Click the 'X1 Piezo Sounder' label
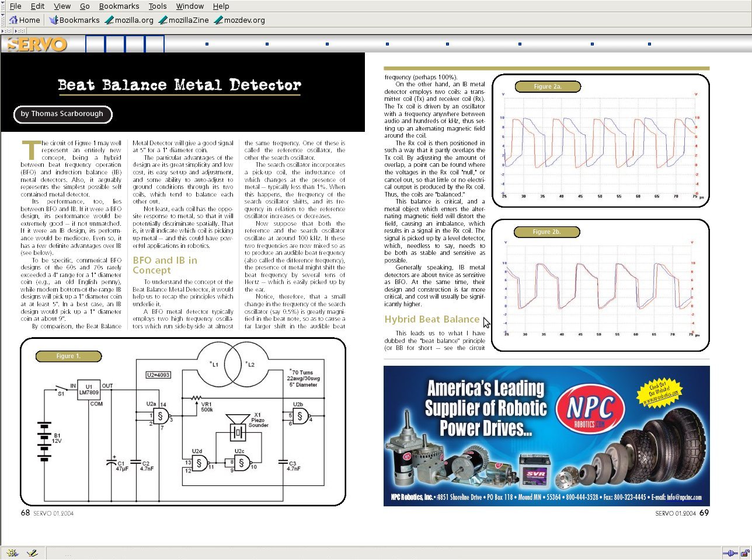Image resolution: width=752 pixels, height=560 pixels. coord(258,420)
